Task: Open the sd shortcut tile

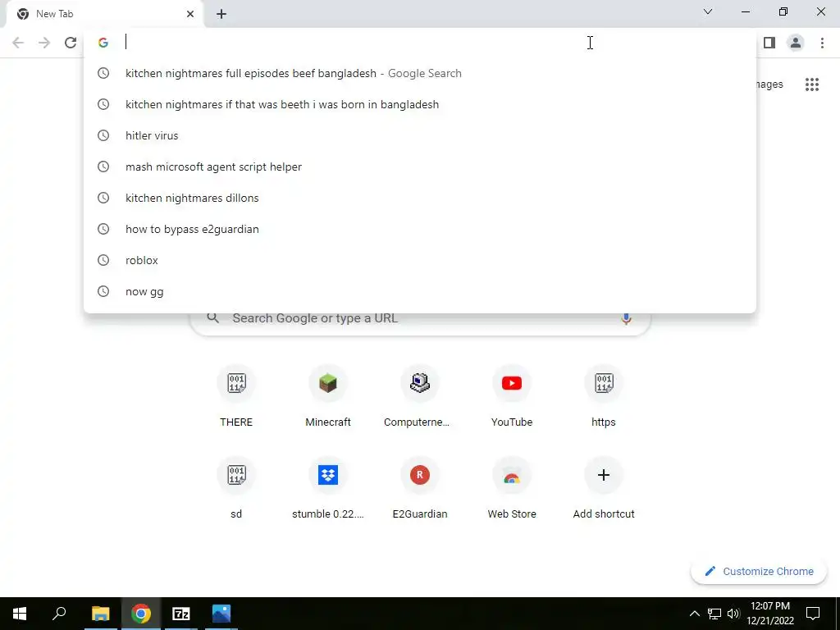Action: point(236,489)
